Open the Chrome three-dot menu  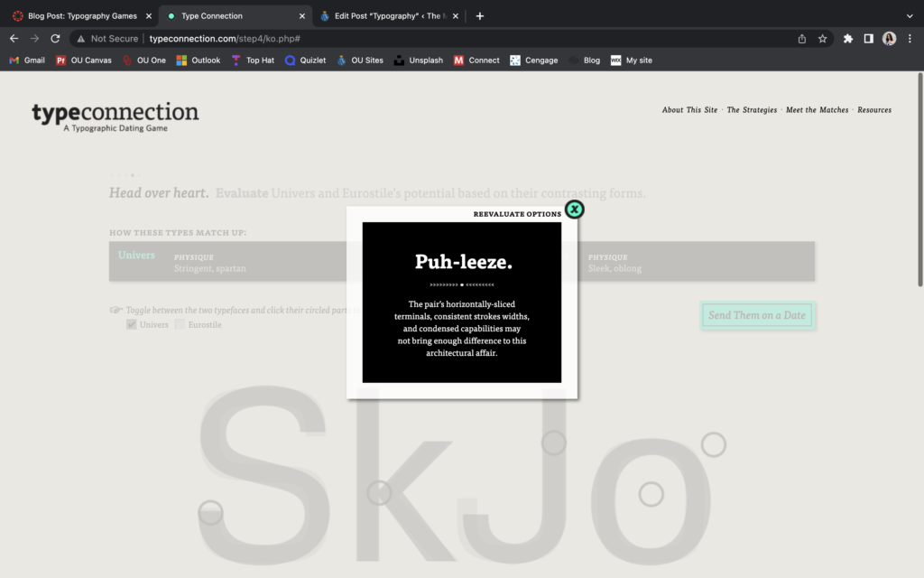click(910, 38)
